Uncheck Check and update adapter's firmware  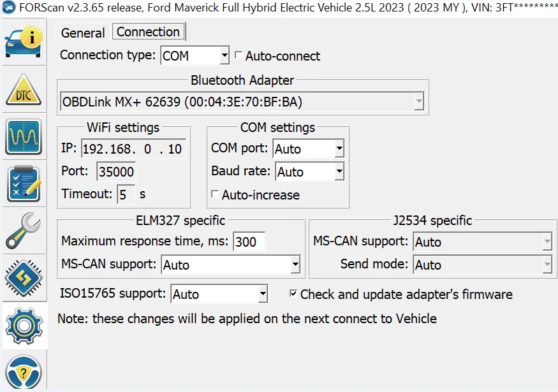293,294
